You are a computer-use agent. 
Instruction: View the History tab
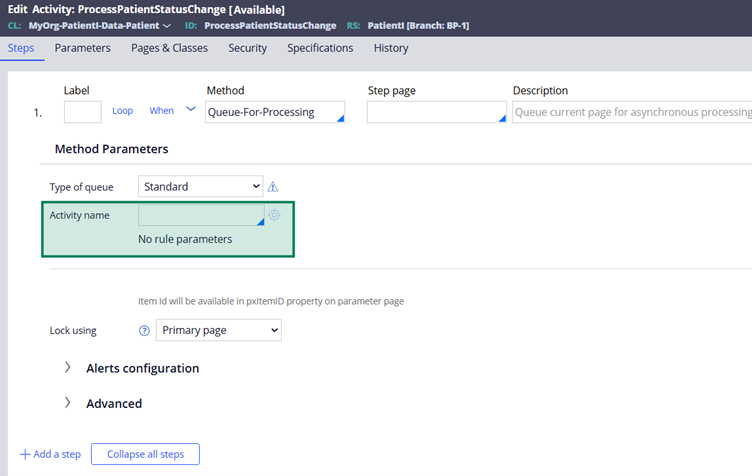tap(391, 48)
